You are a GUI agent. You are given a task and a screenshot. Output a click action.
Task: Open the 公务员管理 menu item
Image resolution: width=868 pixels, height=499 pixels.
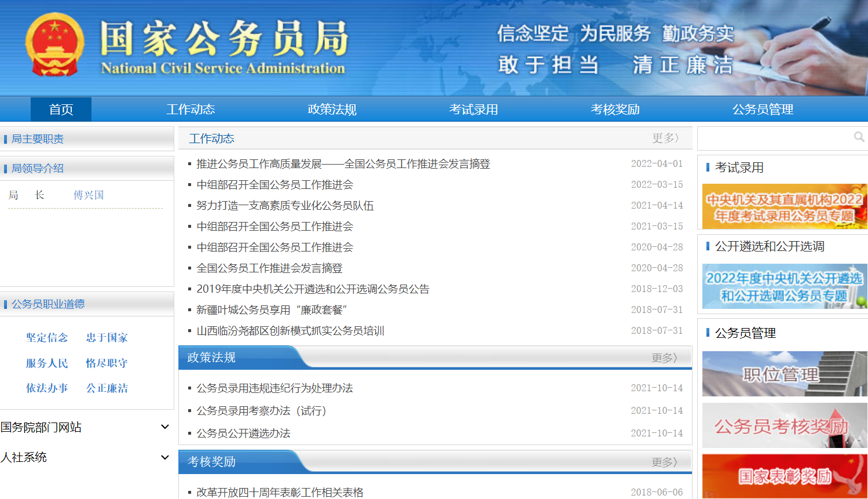pos(763,109)
